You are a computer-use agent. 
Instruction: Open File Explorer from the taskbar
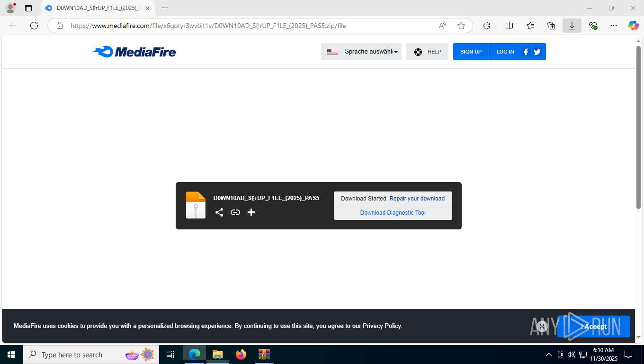click(217, 355)
